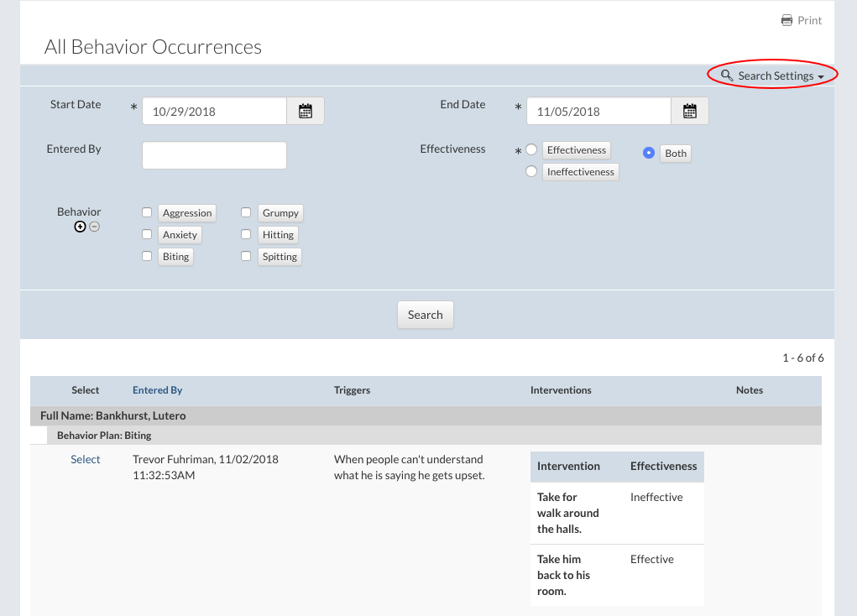Open the Start Date calendar picker
857x616 pixels.
(306, 111)
